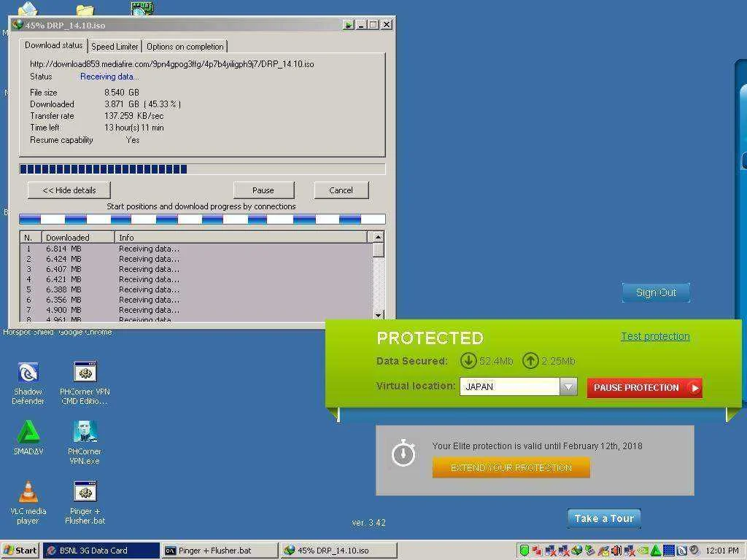
Task: Click the N. column header
Action: click(x=31, y=237)
